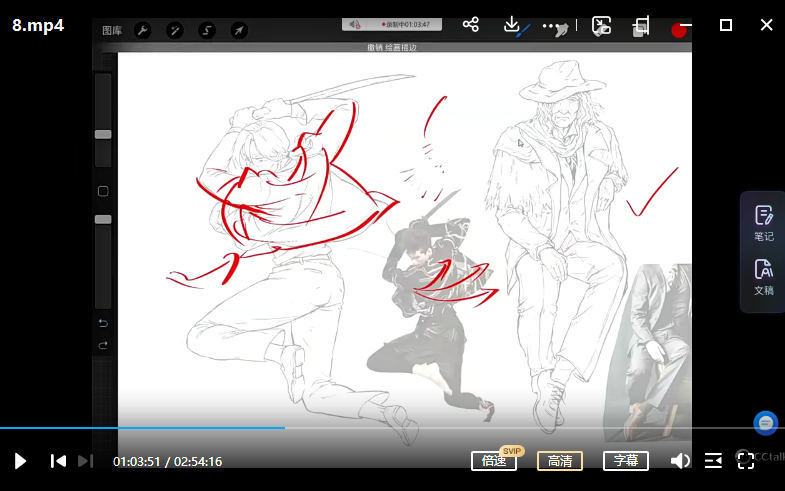Open the 笔记 notes panel

point(764,223)
